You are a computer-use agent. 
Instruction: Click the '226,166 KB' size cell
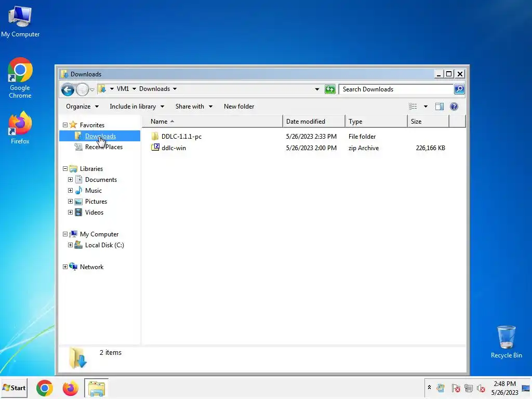430,148
